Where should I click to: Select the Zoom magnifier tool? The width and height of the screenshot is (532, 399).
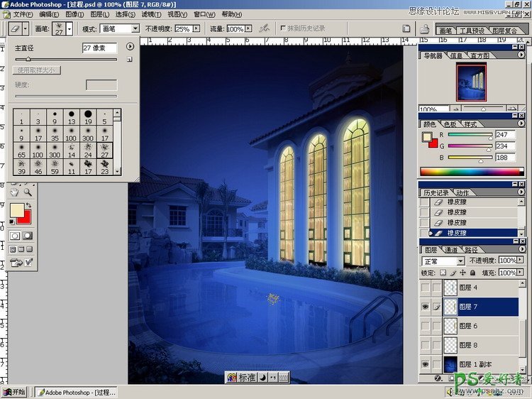(28, 192)
